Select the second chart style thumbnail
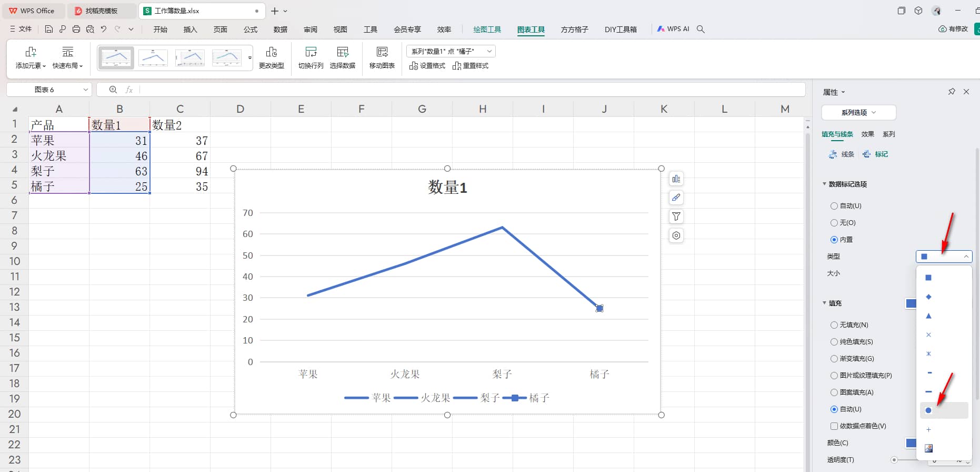The width and height of the screenshot is (980, 472). point(153,58)
